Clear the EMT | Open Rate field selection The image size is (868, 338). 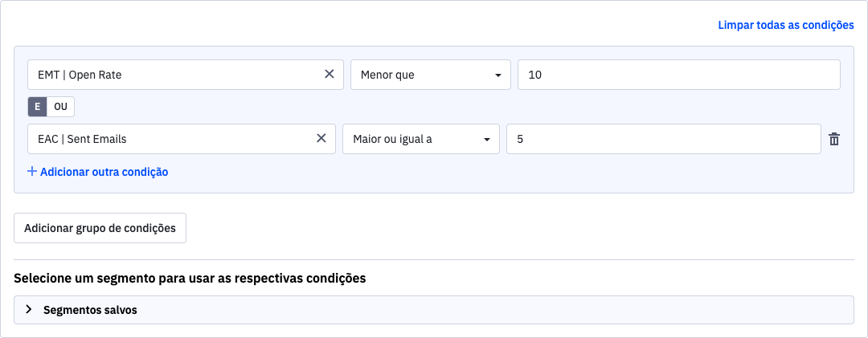click(x=330, y=74)
